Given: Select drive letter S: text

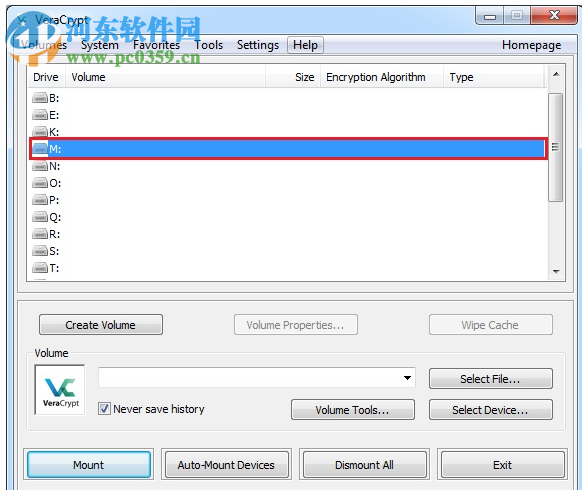Looking at the screenshot, I should click(x=54, y=251).
